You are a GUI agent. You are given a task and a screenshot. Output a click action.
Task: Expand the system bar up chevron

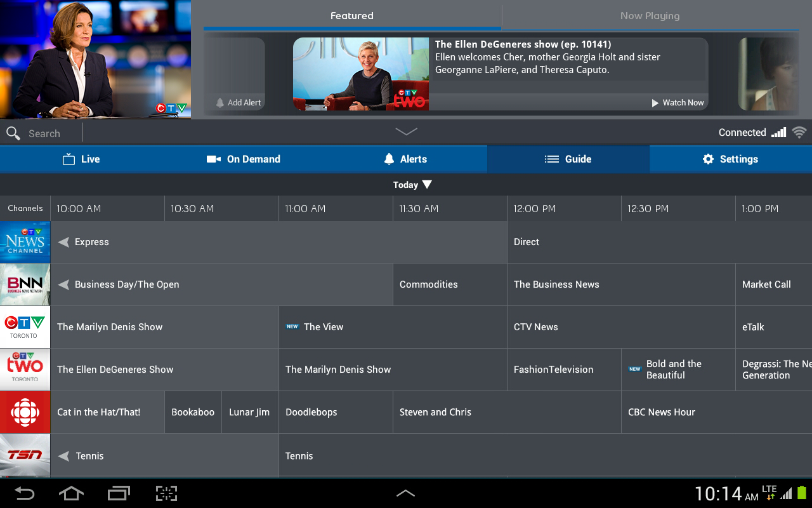405,493
